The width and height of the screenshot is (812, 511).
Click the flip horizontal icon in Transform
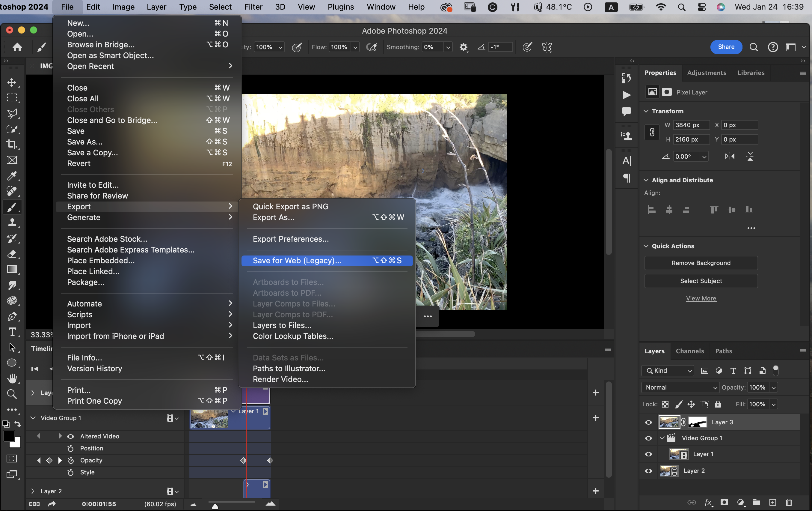coord(730,156)
